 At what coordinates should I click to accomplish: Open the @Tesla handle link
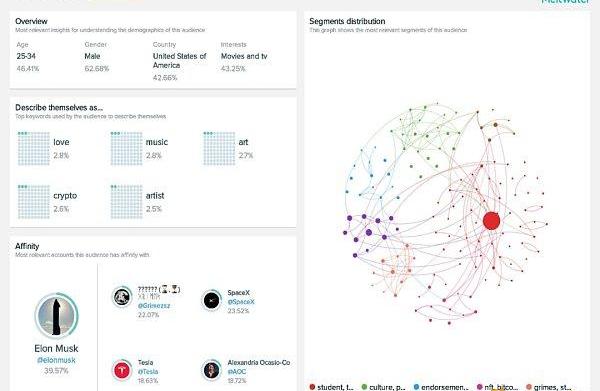coord(148,371)
